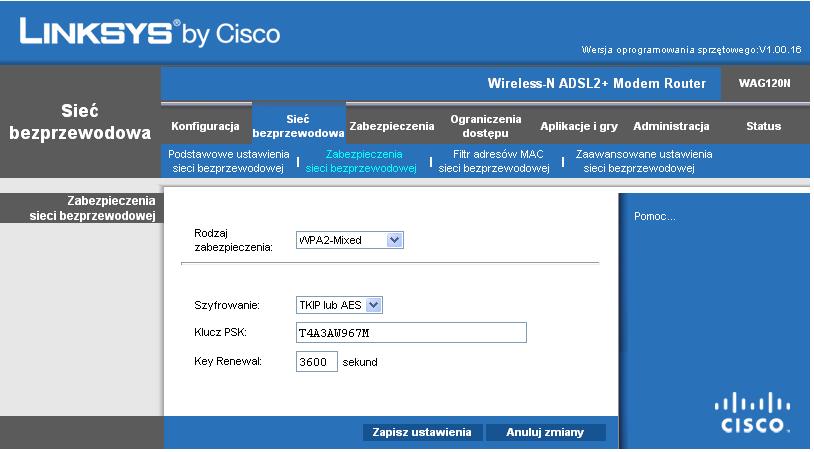The height and width of the screenshot is (452, 814).
Task: Click the Key Renewal value field
Action: (x=317, y=362)
